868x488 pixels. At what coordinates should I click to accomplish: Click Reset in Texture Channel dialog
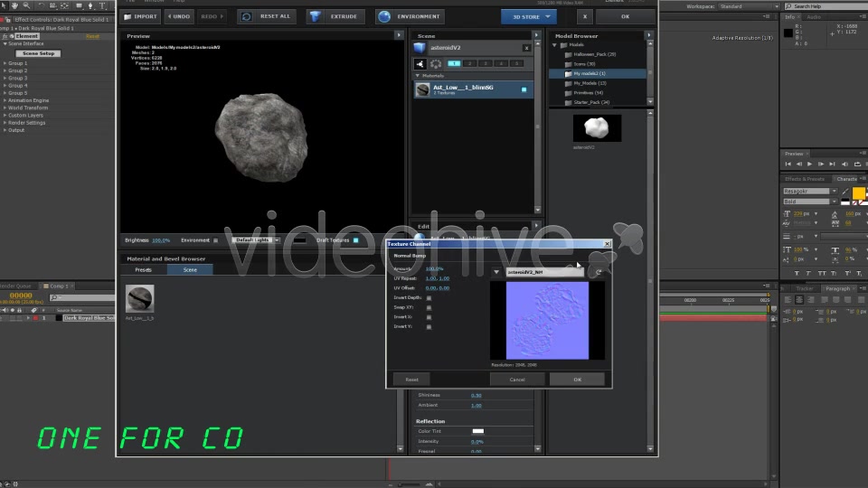[412, 380]
